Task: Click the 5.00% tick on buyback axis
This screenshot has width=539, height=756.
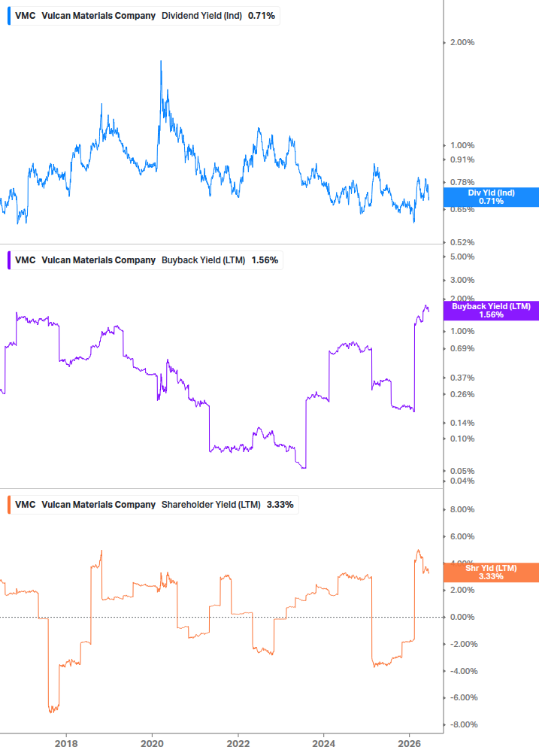Action: pyautogui.click(x=462, y=257)
